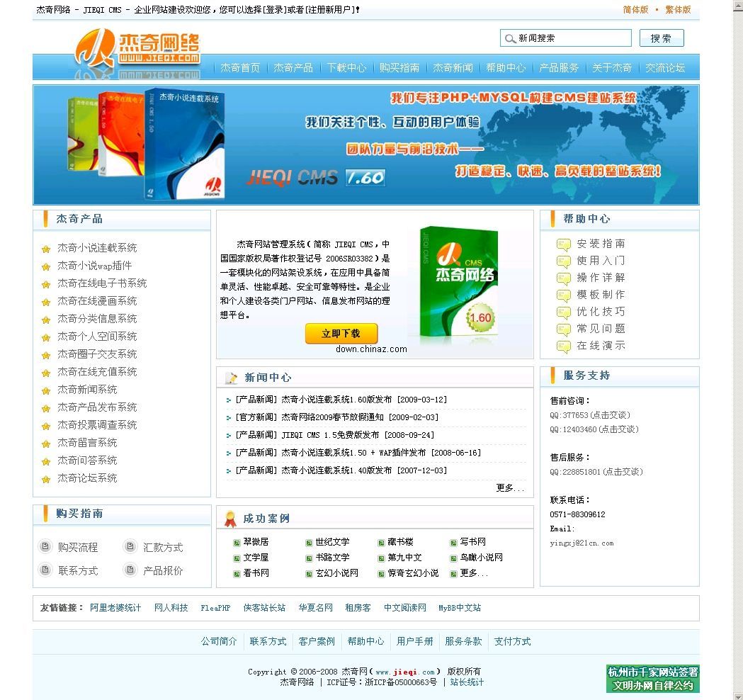Click the green JIEQI CMS 1.60 product box image
The width and height of the screenshot is (743, 700).
click(457, 284)
